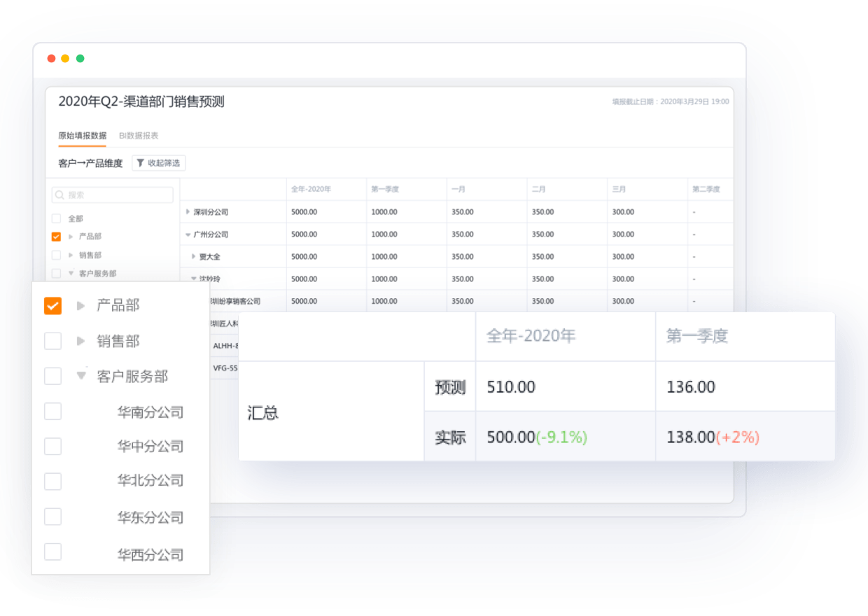Check the 全部 checkbox in sidebar

55,218
